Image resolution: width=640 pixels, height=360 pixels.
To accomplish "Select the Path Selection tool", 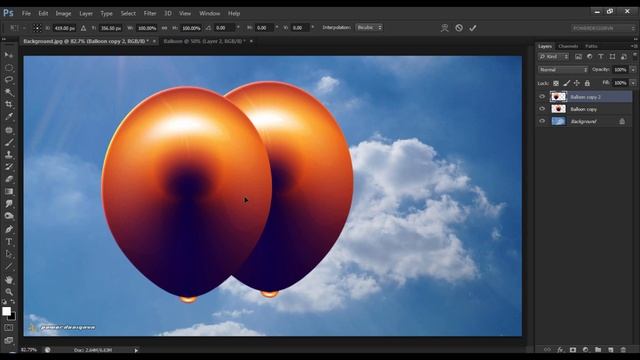I will [x=9, y=254].
